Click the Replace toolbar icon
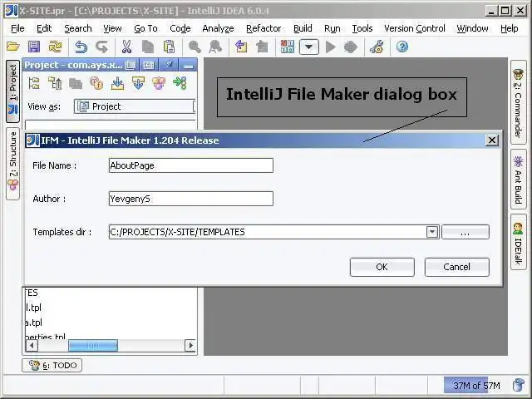 (x=215, y=47)
